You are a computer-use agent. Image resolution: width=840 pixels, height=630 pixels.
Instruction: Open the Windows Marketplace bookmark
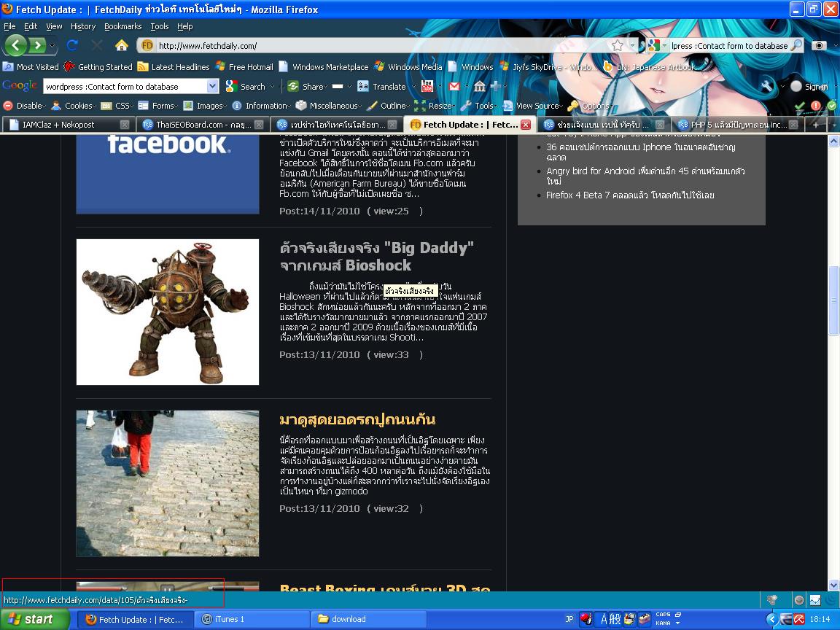(324, 67)
